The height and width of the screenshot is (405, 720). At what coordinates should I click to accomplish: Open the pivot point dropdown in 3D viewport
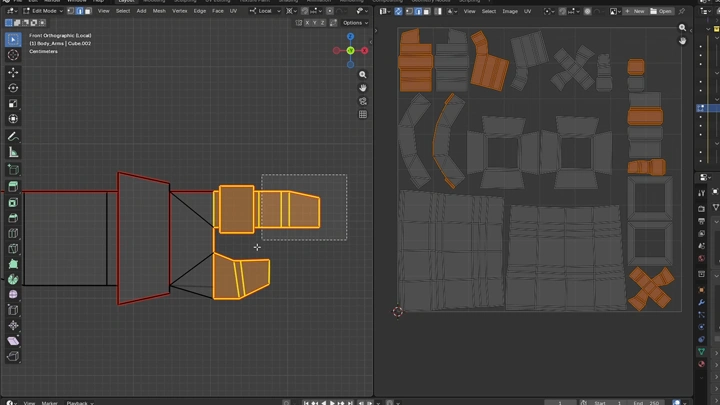coord(291,11)
